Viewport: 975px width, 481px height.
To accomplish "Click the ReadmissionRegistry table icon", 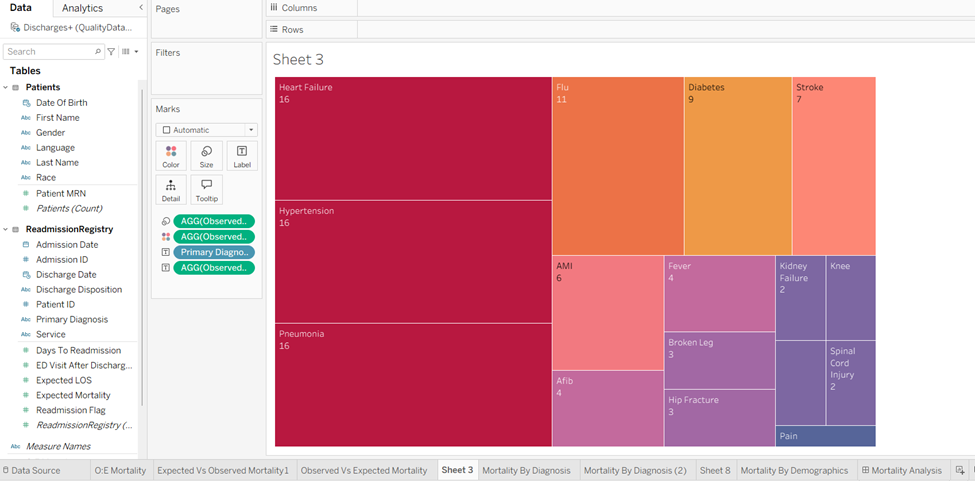I will tap(16, 229).
